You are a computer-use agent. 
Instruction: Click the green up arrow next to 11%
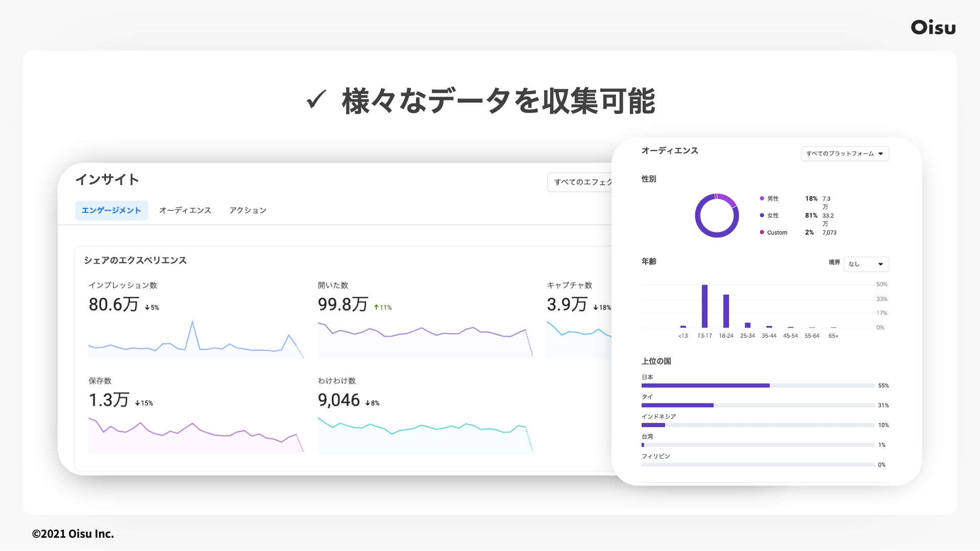tap(376, 308)
